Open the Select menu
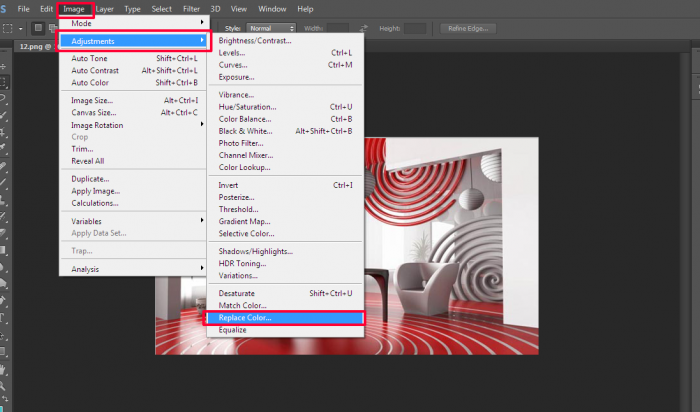Viewport: 700px width, 412px height. tap(161, 9)
